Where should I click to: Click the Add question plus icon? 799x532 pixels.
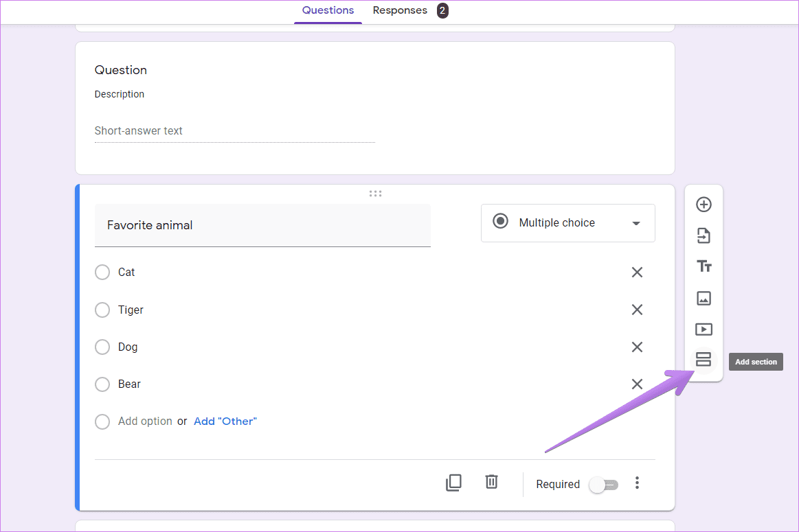tap(704, 205)
